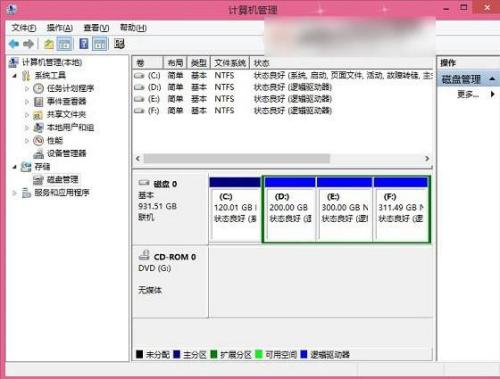Click the 磁盘 0 disk icon

(144, 183)
